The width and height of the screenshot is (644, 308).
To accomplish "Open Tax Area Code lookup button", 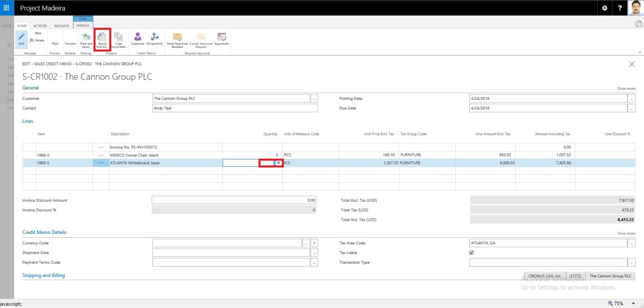I will [x=631, y=243].
